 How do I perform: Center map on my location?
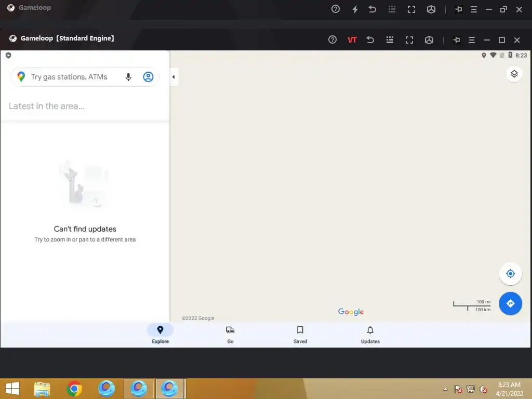click(x=510, y=273)
